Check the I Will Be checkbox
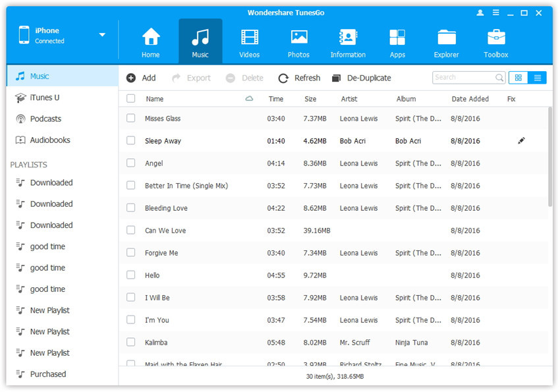560x392 pixels. [130, 297]
